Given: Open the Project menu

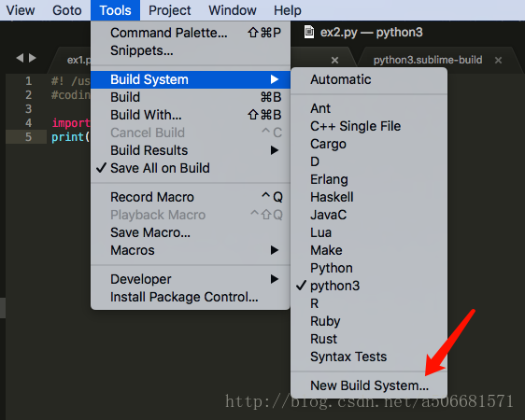Looking at the screenshot, I should point(169,10).
